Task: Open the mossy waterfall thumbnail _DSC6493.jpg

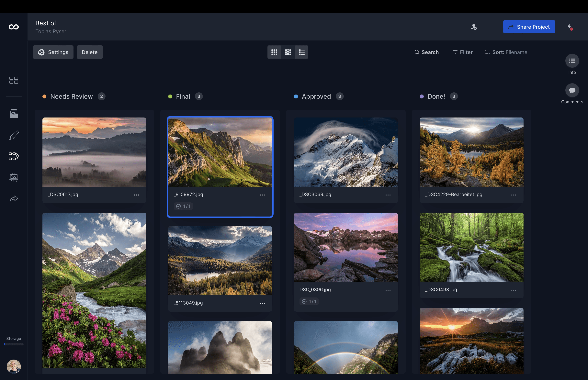Action: pyautogui.click(x=472, y=247)
